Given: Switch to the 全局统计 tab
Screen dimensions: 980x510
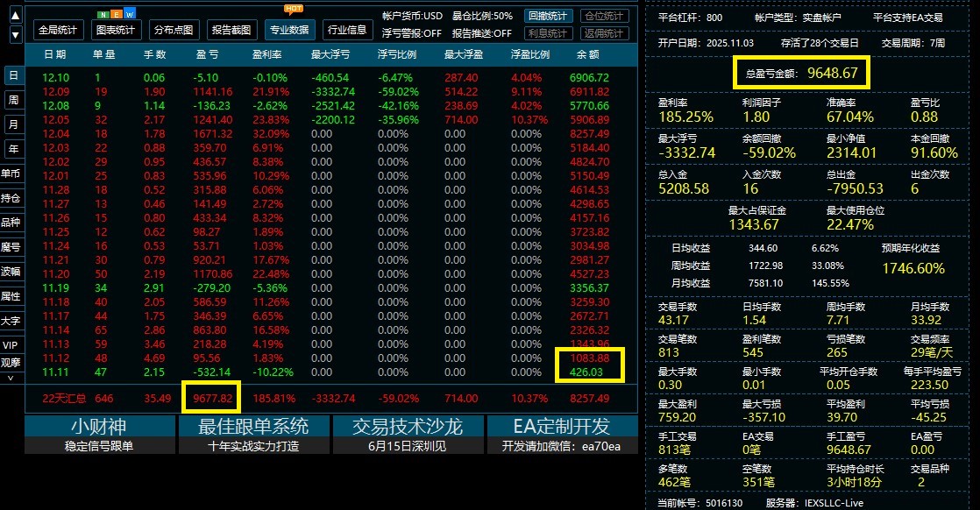Looking at the screenshot, I should tap(56, 29).
